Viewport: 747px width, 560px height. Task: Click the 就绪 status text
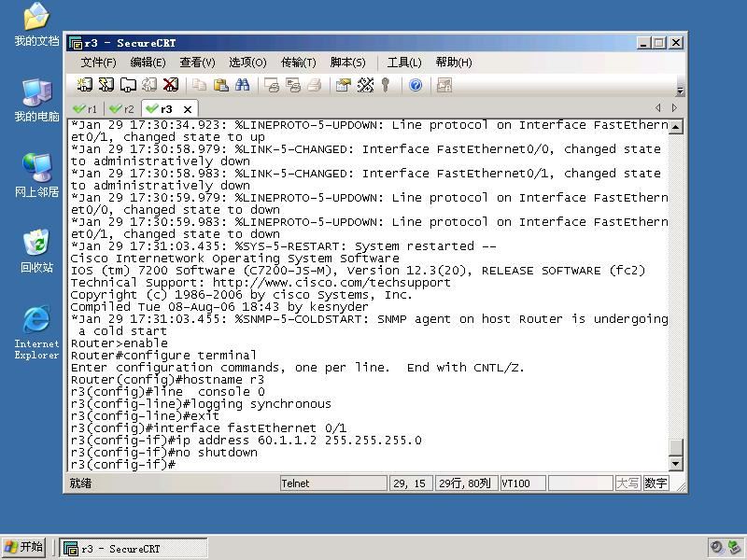[x=80, y=483]
